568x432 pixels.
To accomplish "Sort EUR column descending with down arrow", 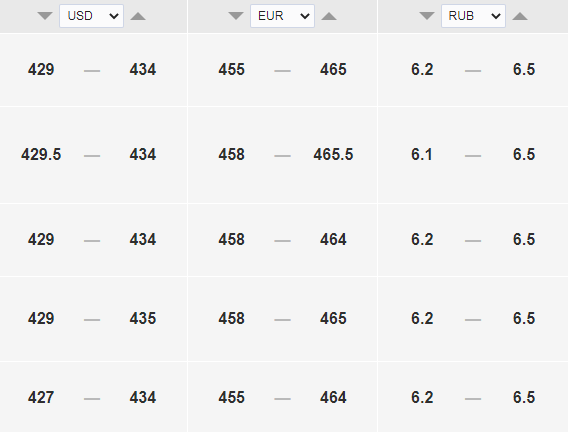I will [x=236, y=16].
